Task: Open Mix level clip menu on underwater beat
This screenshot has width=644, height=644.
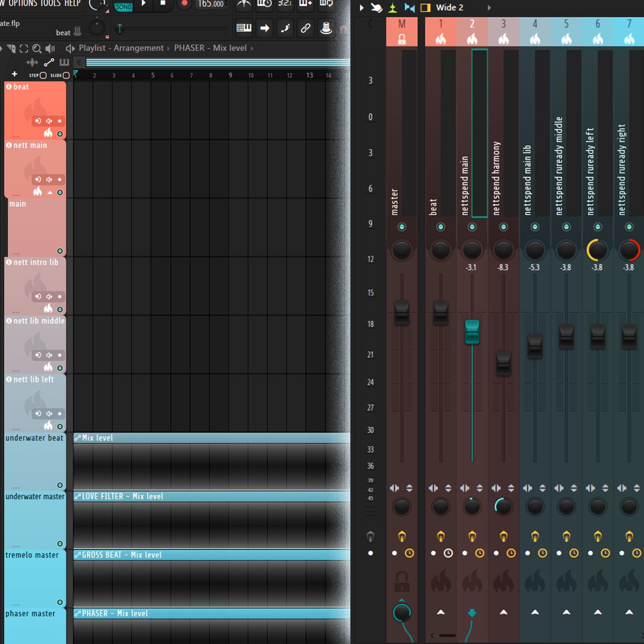Action: (x=78, y=438)
